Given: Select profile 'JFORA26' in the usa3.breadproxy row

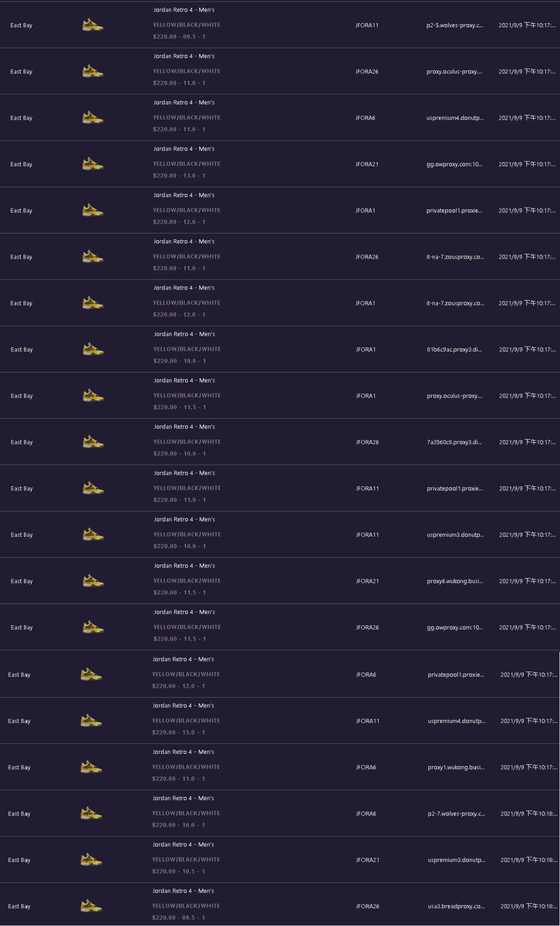Looking at the screenshot, I should tap(367, 906).
